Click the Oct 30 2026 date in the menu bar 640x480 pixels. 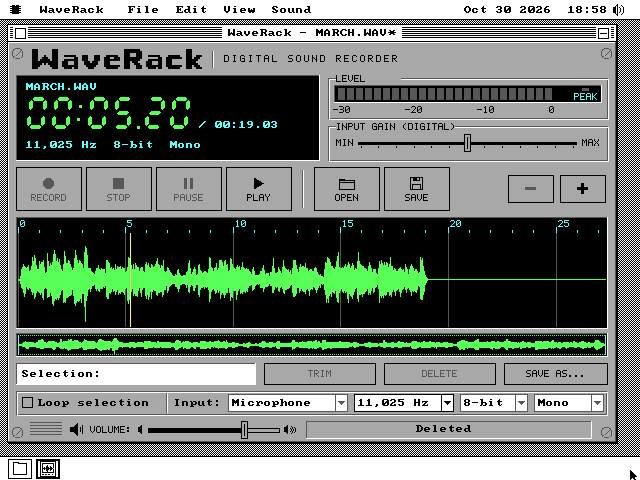pyautogui.click(x=507, y=9)
